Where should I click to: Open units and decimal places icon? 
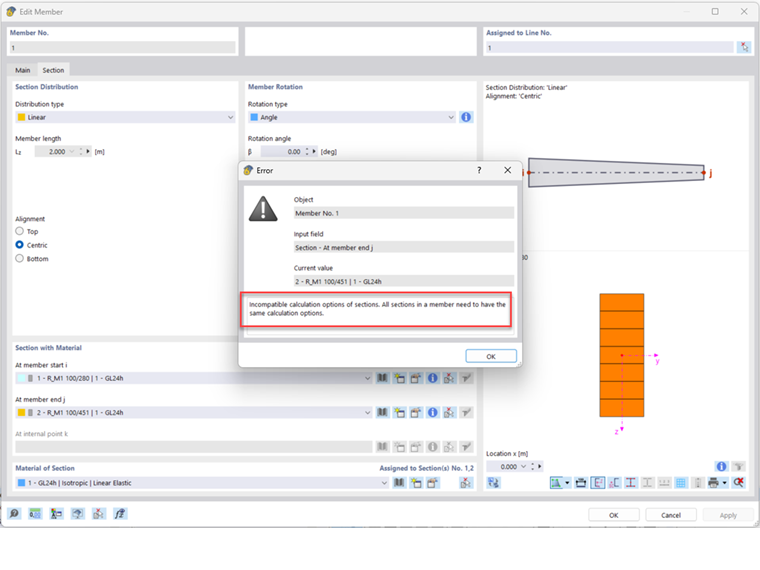(x=35, y=513)
